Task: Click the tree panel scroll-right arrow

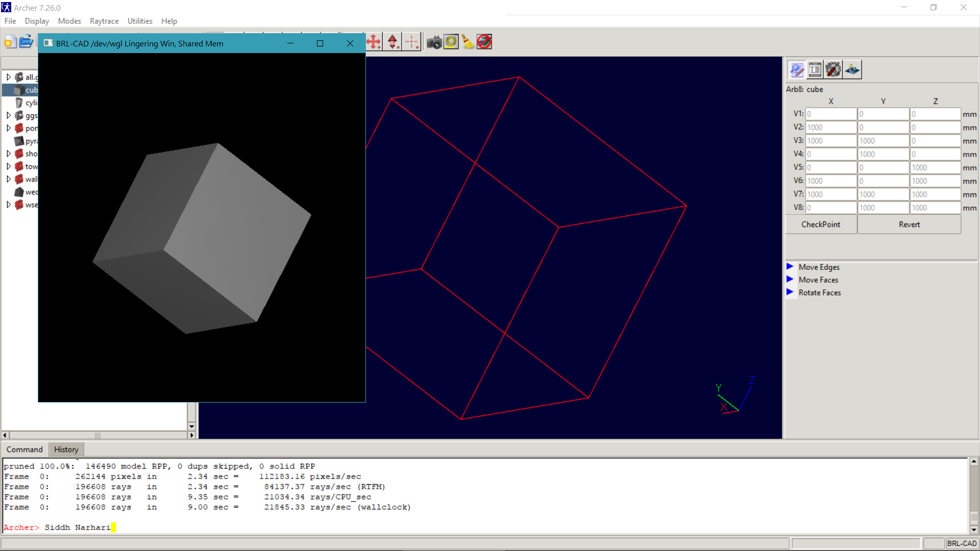Action: coord(192,435)
